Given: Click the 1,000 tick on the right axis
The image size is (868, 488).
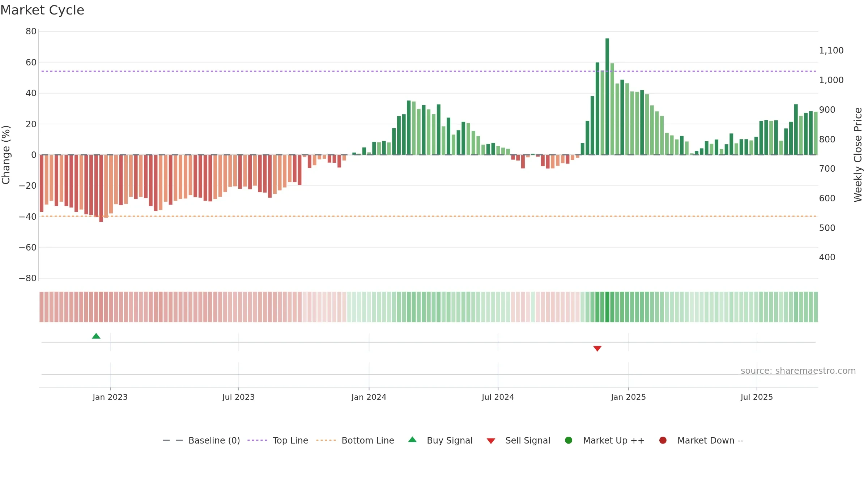Looking at the screenshot, I should pos(831,80).
